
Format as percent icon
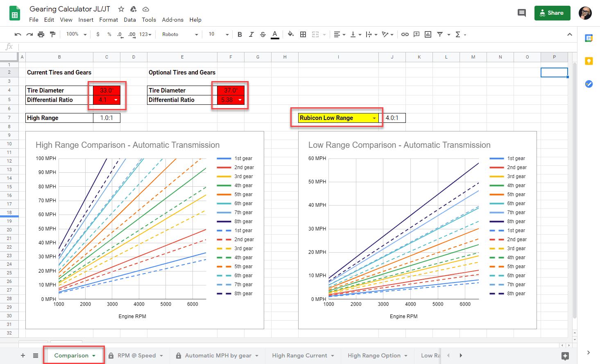[x=109, y=34]
